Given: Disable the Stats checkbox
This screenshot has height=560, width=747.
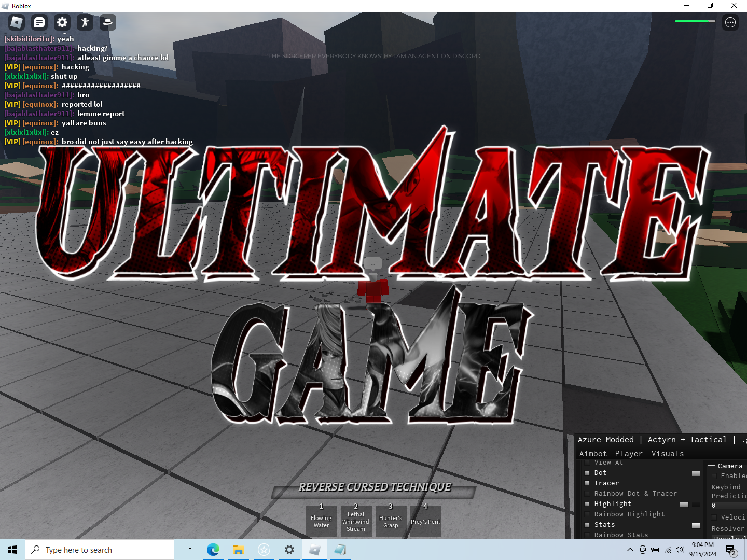Looking at the screenshot, I should click(587, 525).
